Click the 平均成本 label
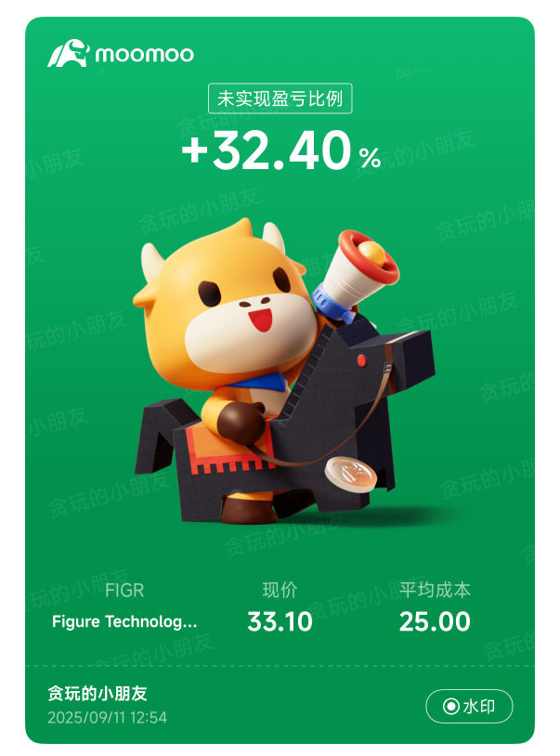 click(x=435, y=590)
